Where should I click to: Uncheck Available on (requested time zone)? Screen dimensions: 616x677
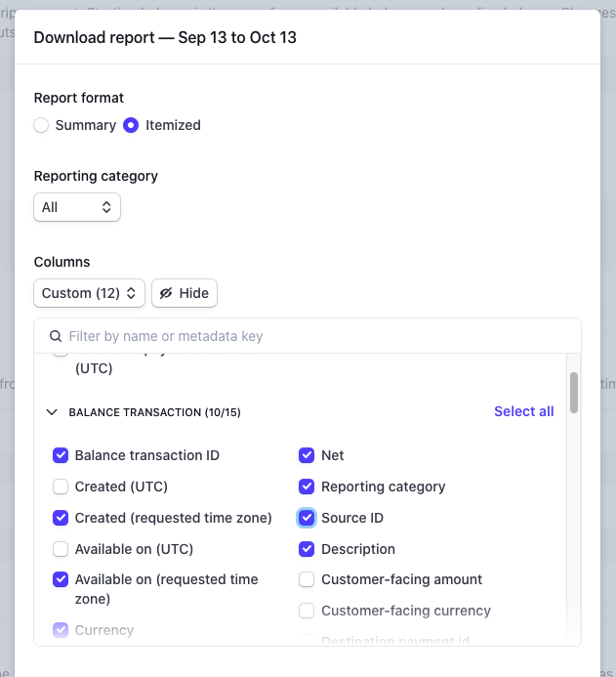[61, 579]
